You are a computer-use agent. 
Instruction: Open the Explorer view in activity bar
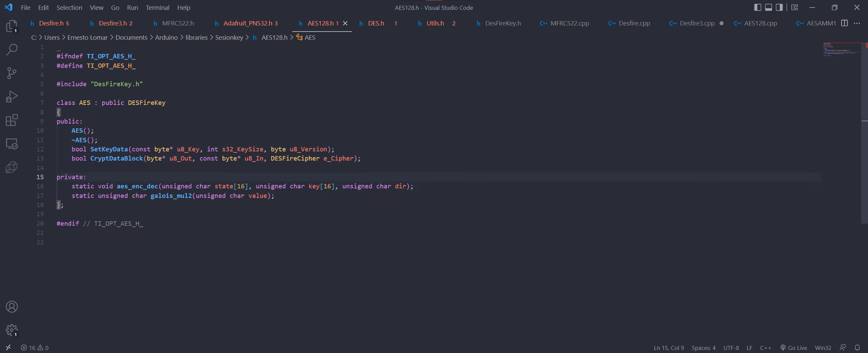click(12, 26)
